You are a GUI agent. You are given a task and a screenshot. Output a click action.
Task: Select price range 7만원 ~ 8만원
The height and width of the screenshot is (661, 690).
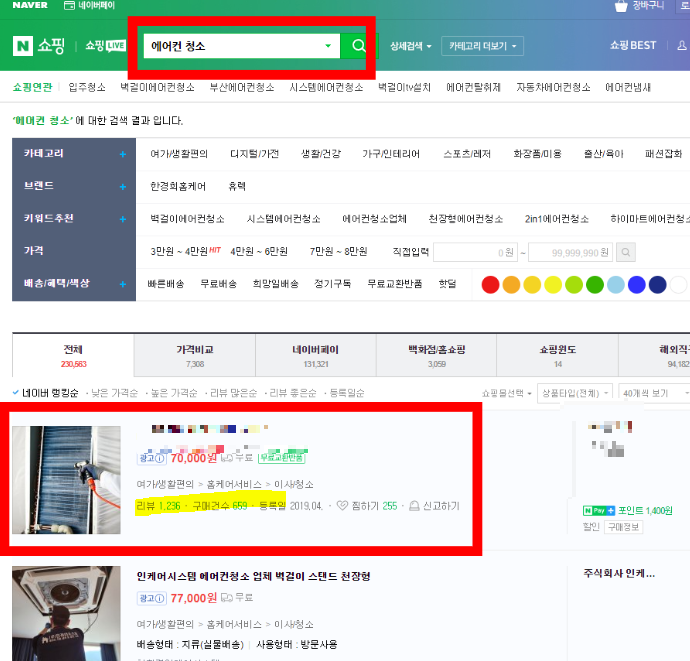pyautogui.click(x=338, y=251)
